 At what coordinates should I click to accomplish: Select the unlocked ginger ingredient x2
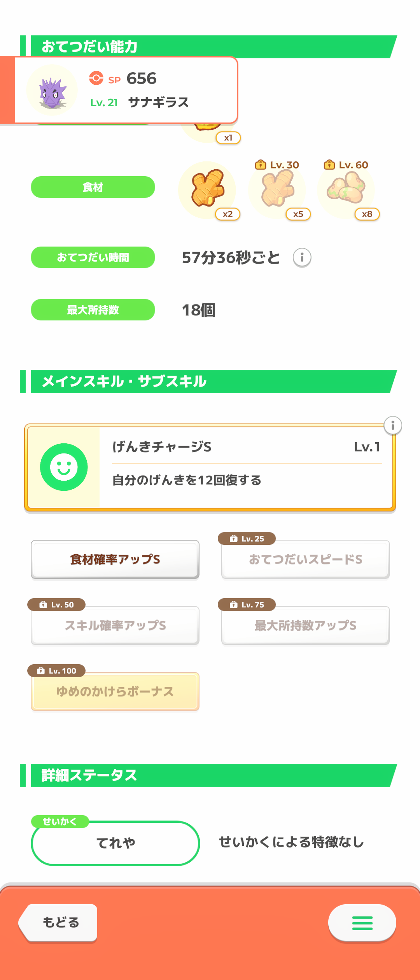[x=208, y=190]
